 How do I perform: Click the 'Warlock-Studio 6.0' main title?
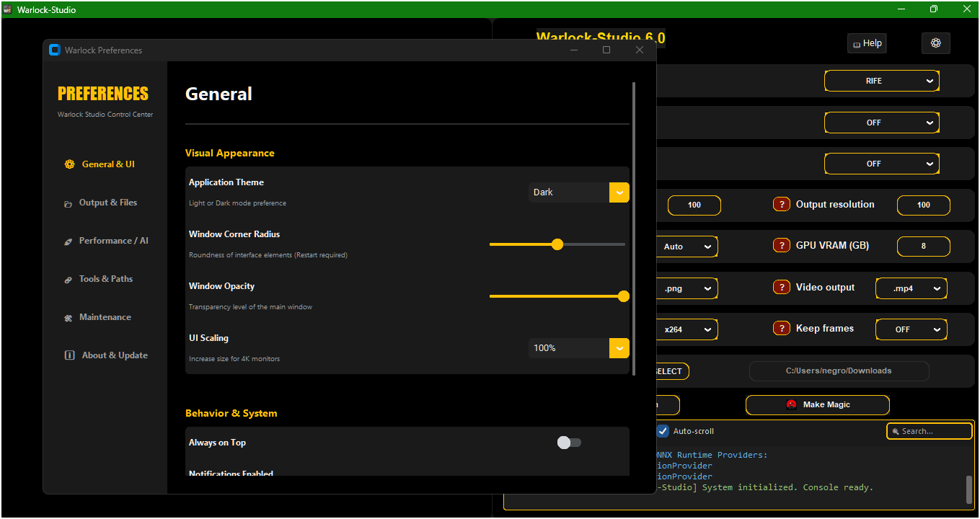pos(601,38)
